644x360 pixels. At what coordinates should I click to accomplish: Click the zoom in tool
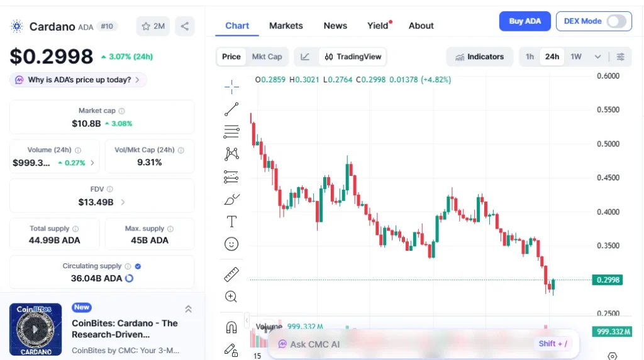[x=231, y=297]
